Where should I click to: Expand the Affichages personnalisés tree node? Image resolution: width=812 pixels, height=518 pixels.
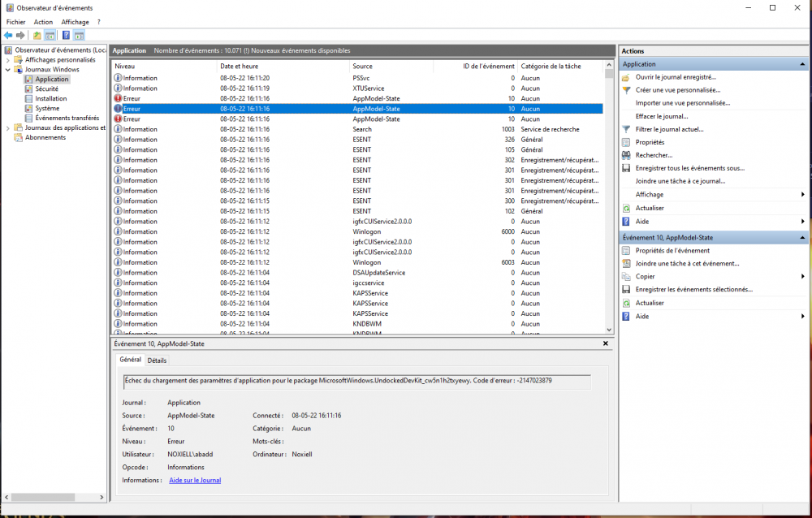pyautogui.click(x=8, y=60)
